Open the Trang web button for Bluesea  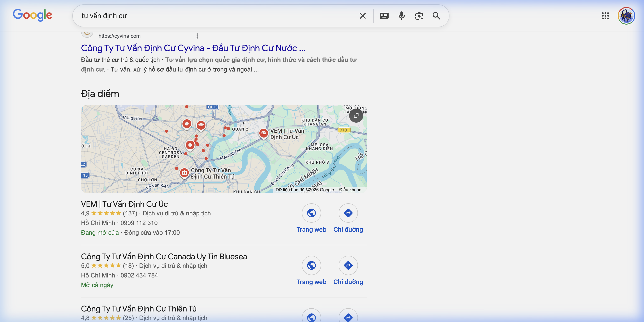311,270
